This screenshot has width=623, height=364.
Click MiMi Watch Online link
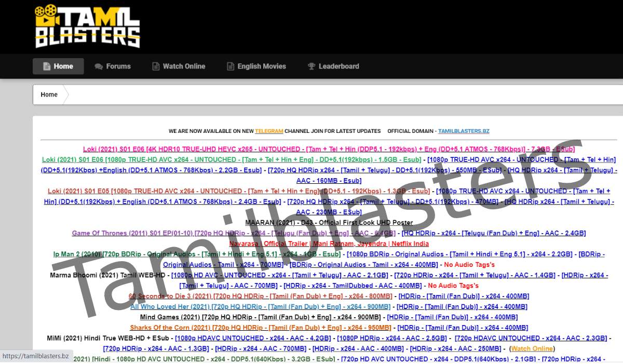pyautogui.click(x=532, y=348)
